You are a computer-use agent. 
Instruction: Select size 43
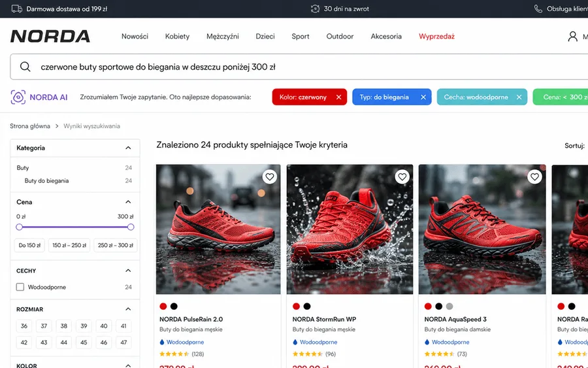click(44, 343)
